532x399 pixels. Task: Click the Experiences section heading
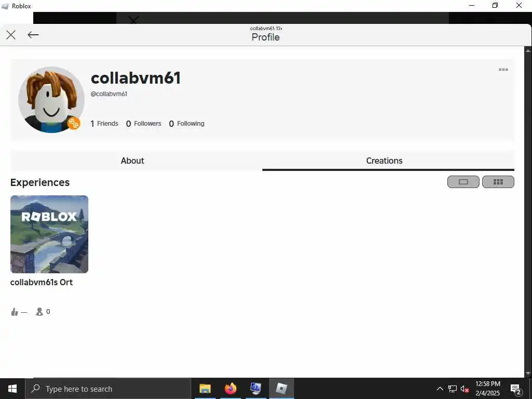[39, 182]
